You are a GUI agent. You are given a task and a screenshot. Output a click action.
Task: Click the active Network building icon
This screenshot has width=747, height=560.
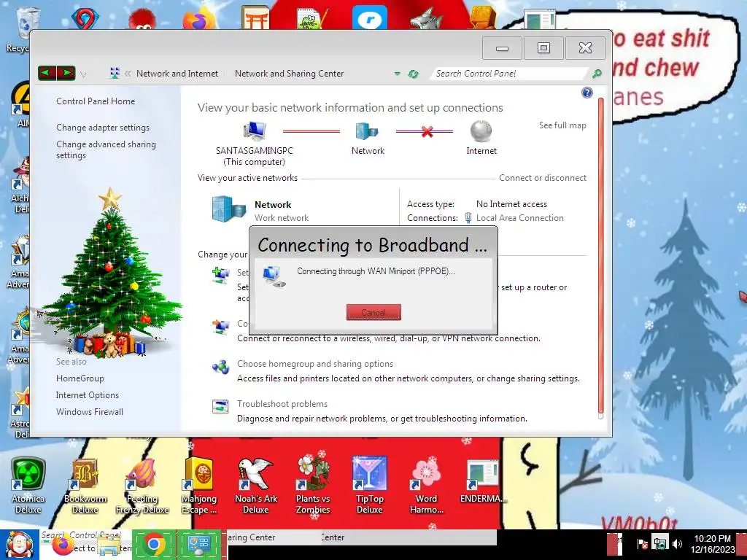pyautogui.click(x=228, y=209)
